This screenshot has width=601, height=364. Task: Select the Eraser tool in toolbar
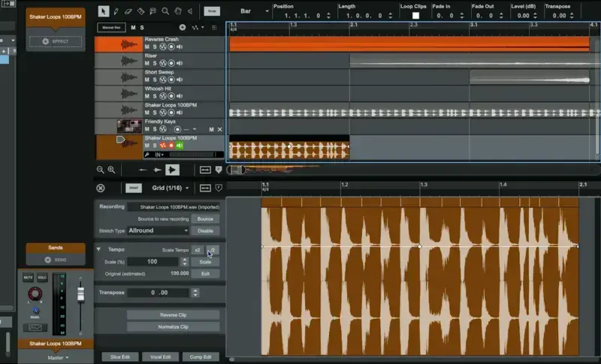click(128, 11)
